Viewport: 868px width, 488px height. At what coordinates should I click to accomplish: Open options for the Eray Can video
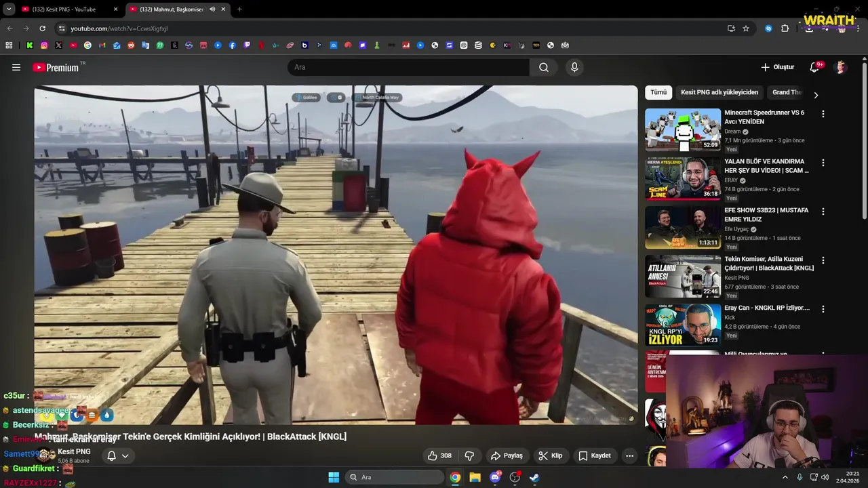click(823, 309)
